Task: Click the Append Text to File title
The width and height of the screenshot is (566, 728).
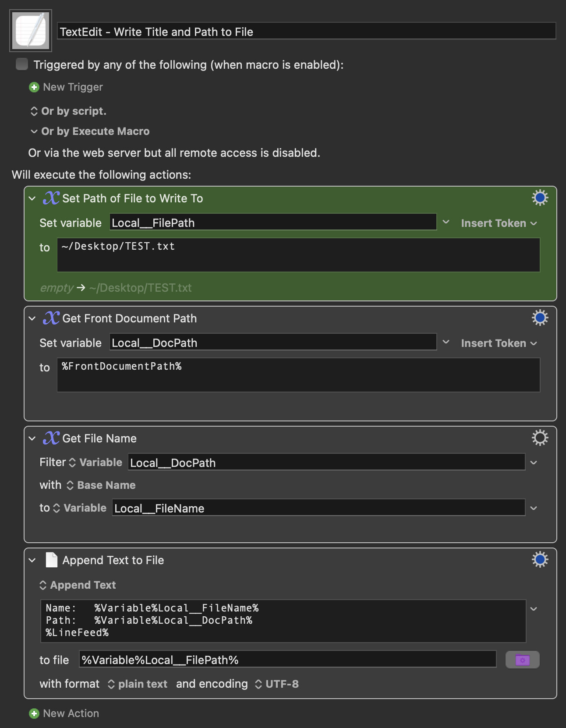Action: click(113, 560)
